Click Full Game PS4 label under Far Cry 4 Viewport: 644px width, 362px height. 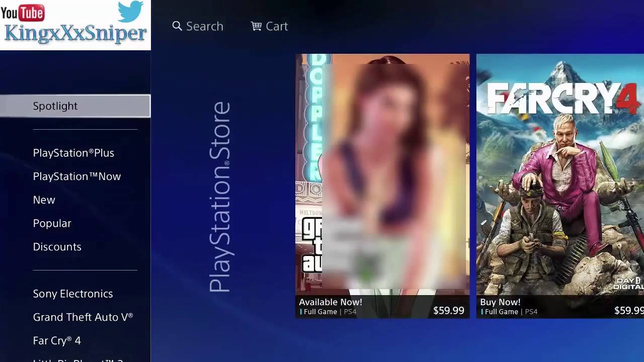pos(509,312)
